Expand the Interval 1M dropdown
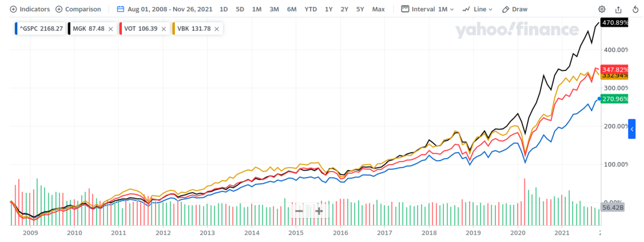Viewport: 644px width, 242px height. 427,9
